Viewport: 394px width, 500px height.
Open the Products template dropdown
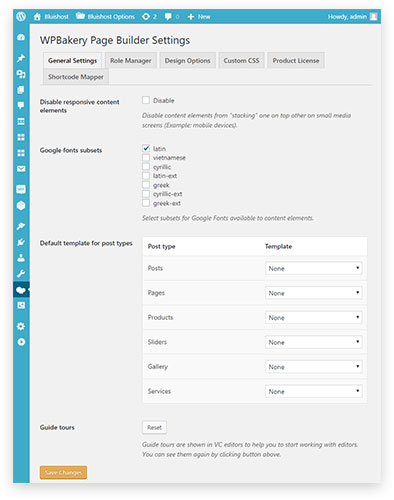pos(314,318)
